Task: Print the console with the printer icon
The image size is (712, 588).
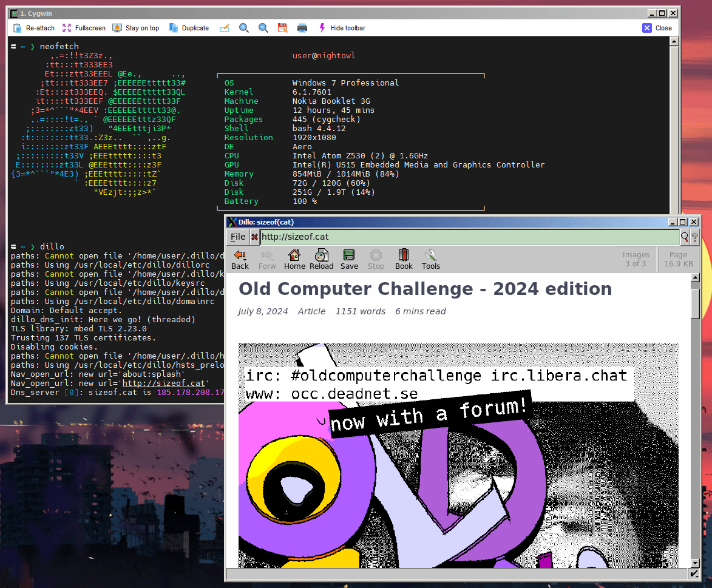Action: click(x=302, y=28)
